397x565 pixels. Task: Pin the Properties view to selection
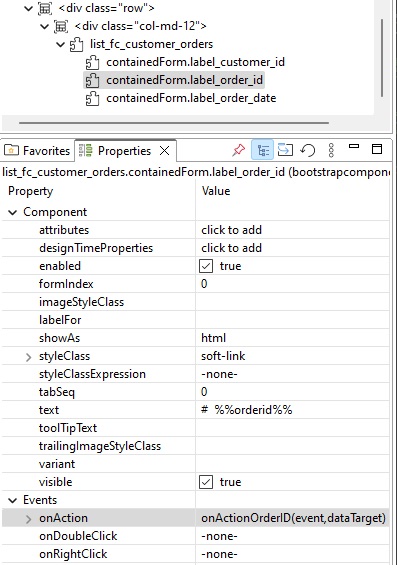click(238, 150)
